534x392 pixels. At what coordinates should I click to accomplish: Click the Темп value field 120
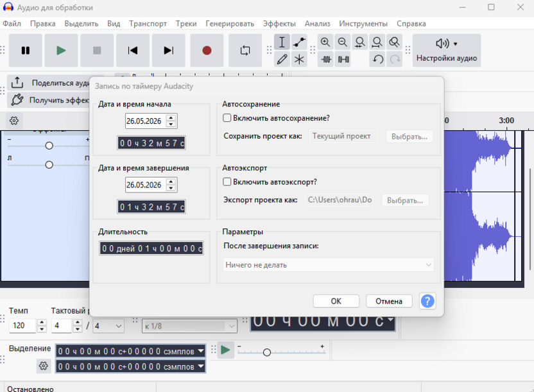click(x=22, y=326)
